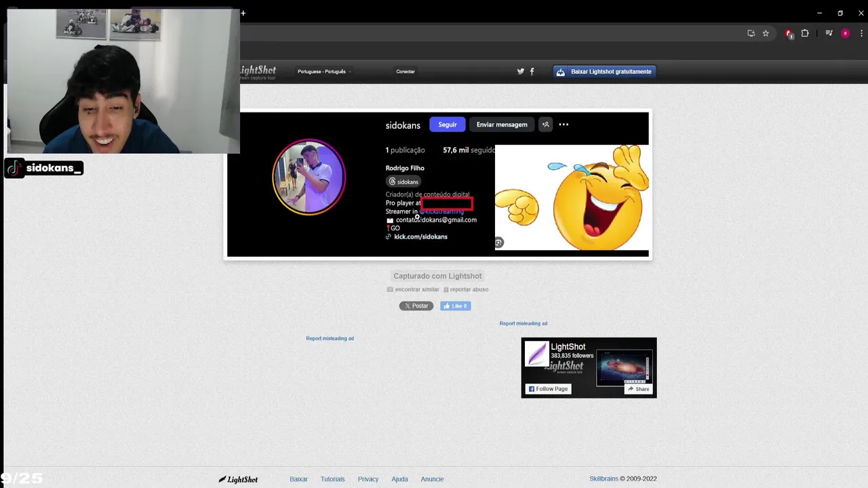Click Report misleading ad near Facebook widget
This screenshot has height=488, width=868.
click(524, 323)
